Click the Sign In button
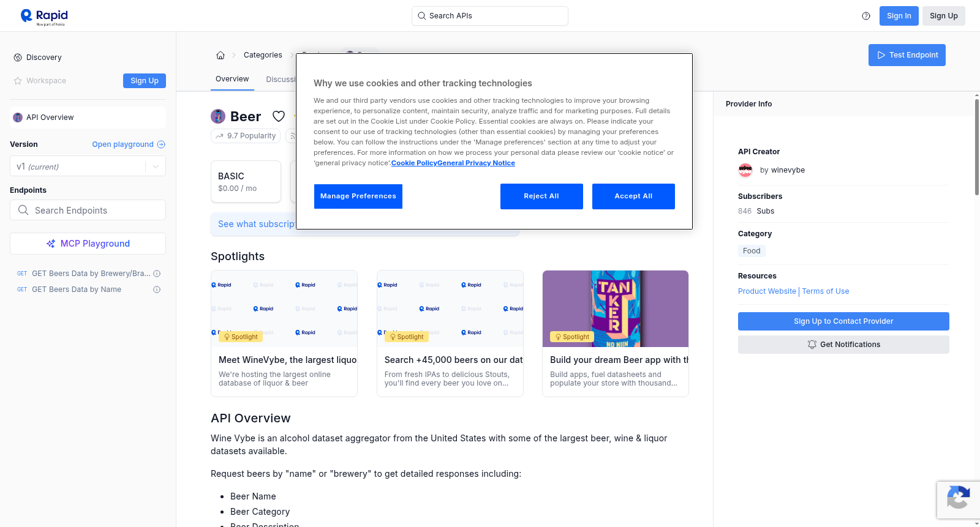The height and width of the screenshot is (527, 980). [899, 16]
